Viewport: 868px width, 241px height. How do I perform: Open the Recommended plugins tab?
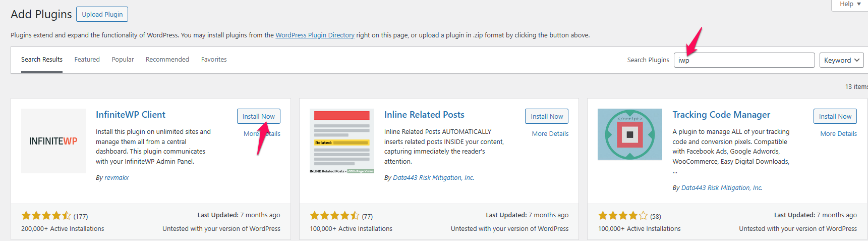[x=167, y=60]
